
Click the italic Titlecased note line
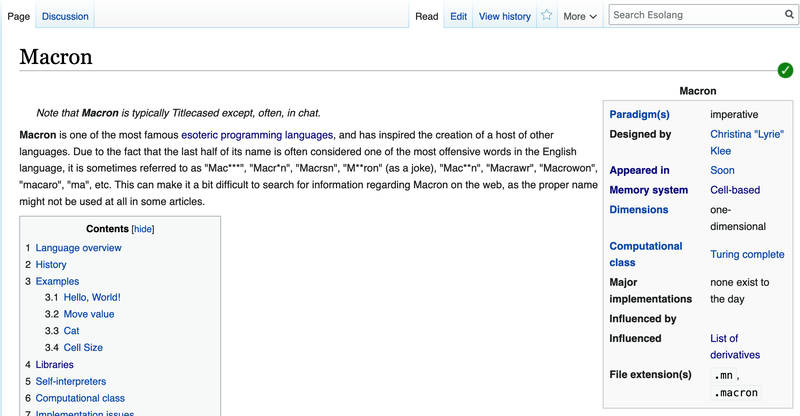click(x=178, y=113)
